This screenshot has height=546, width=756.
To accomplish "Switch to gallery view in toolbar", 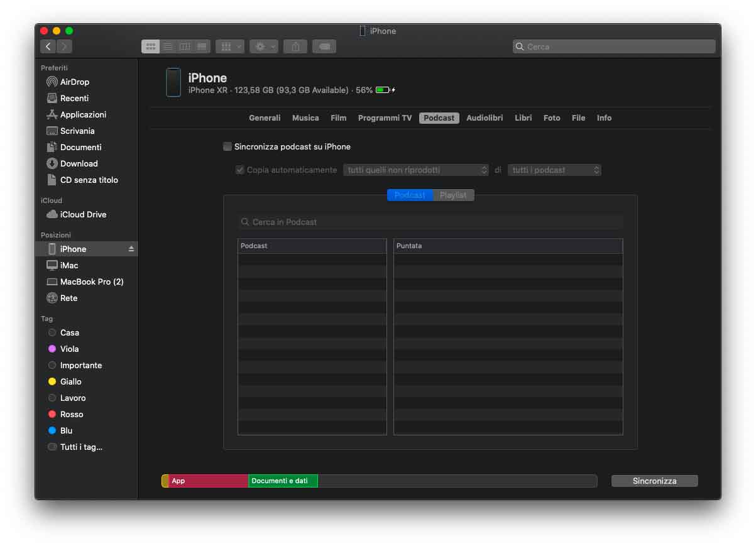I will 202,46.
